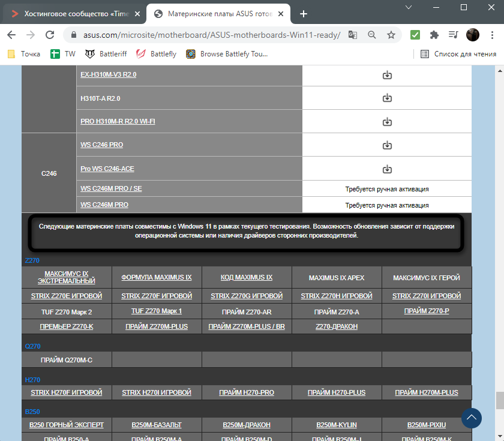Open the browser Extensions puzzle icon
The image size is (504, 441).
pos(435,35)
